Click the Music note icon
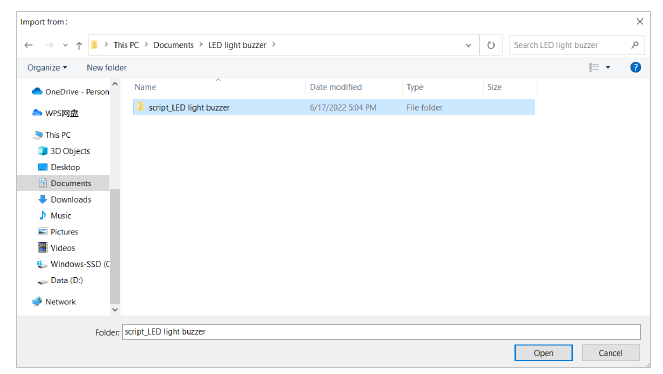This screenshot has height=374, width=663. click(42, 215)
